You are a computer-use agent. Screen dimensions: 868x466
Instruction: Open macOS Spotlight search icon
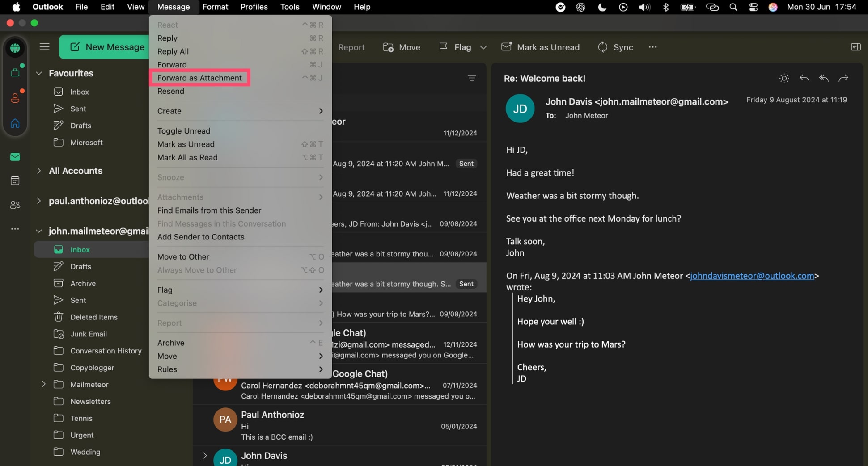point(733,7)
